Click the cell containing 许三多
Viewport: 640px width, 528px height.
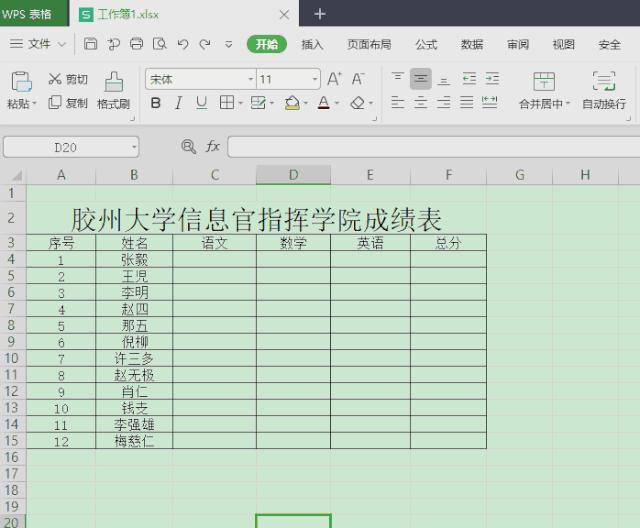[134, 358]
